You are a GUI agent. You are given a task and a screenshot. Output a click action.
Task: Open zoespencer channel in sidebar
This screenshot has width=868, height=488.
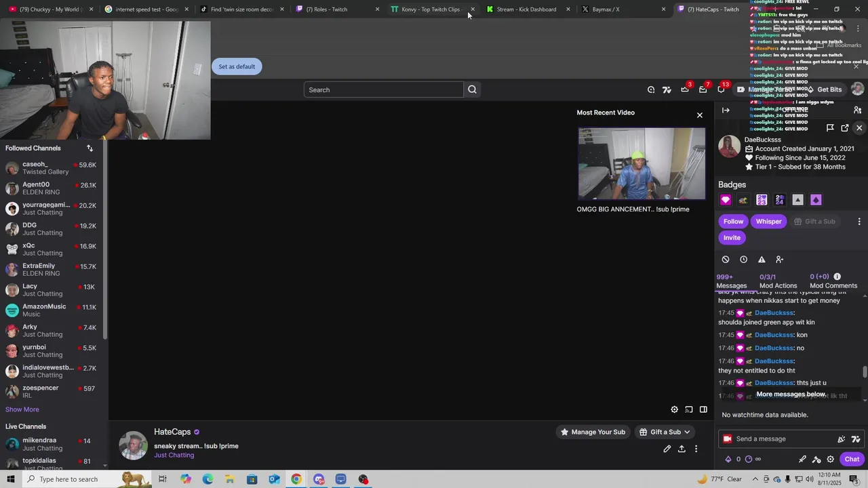52,392
